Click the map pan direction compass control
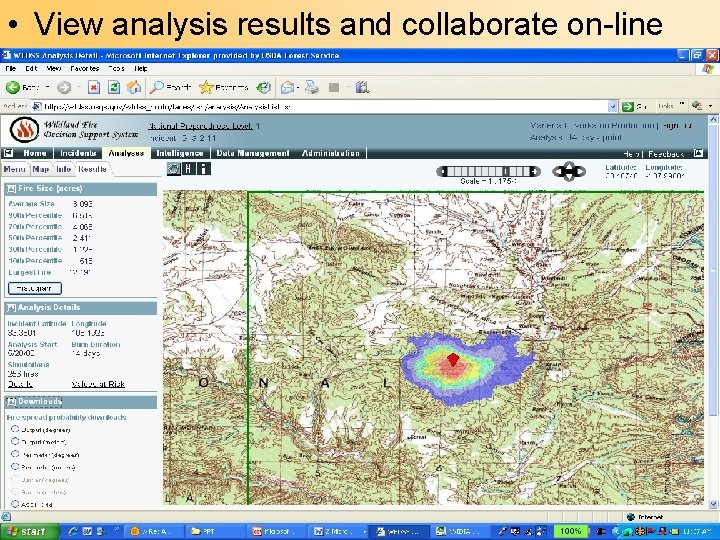Screen dimensions: 720x540 tap(569, 171)
